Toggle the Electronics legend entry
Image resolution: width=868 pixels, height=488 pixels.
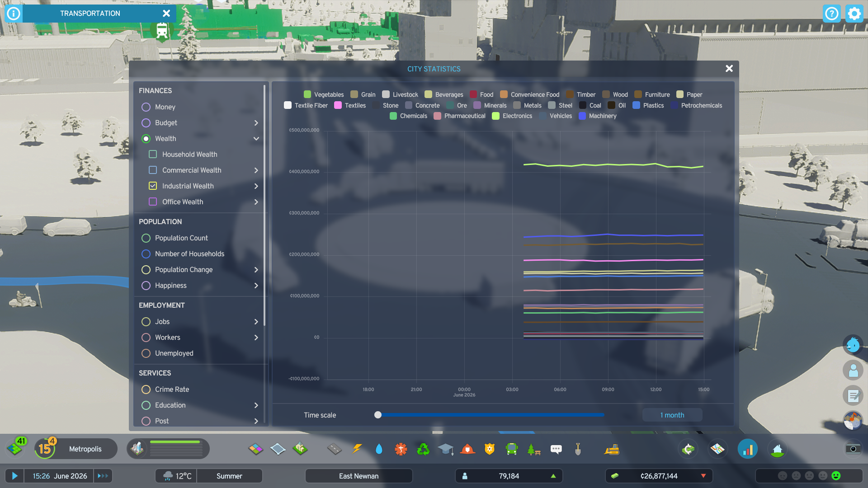(512, 116)
